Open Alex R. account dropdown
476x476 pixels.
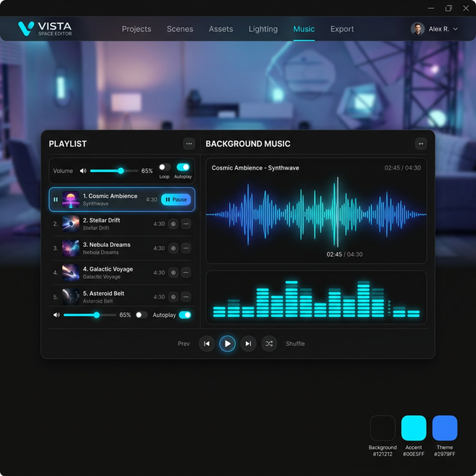click(x=434, y=29)
